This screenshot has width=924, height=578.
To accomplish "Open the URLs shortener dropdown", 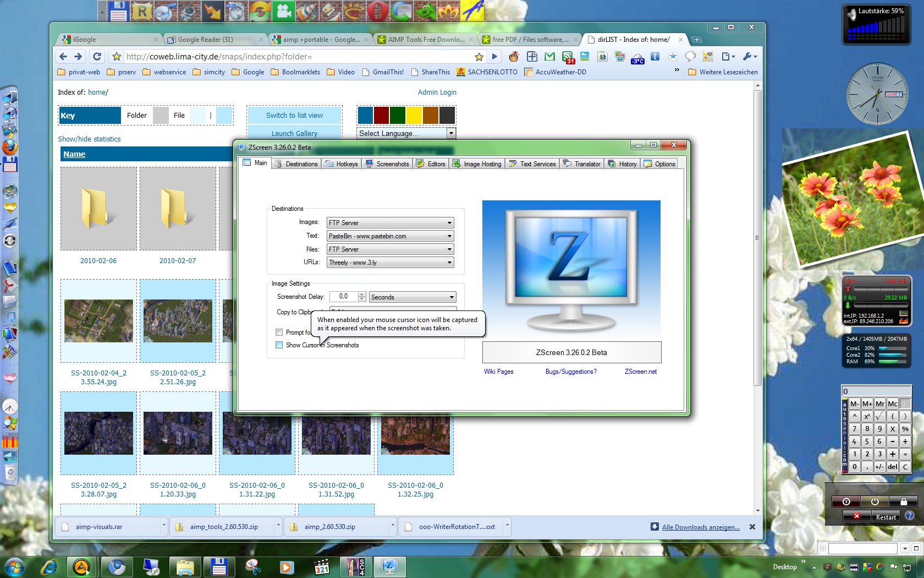I will pos(449,263).
